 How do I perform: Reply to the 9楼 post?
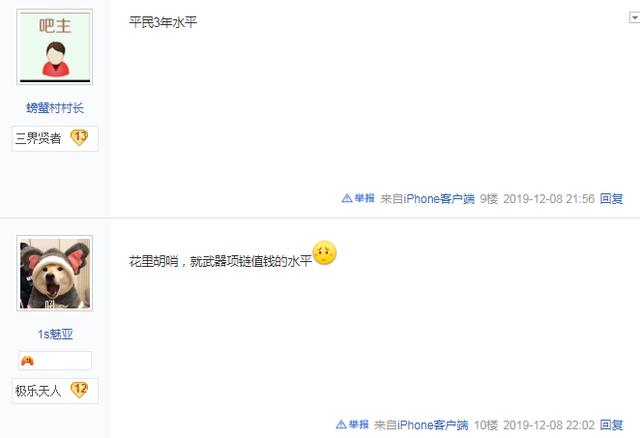point(611,199)
